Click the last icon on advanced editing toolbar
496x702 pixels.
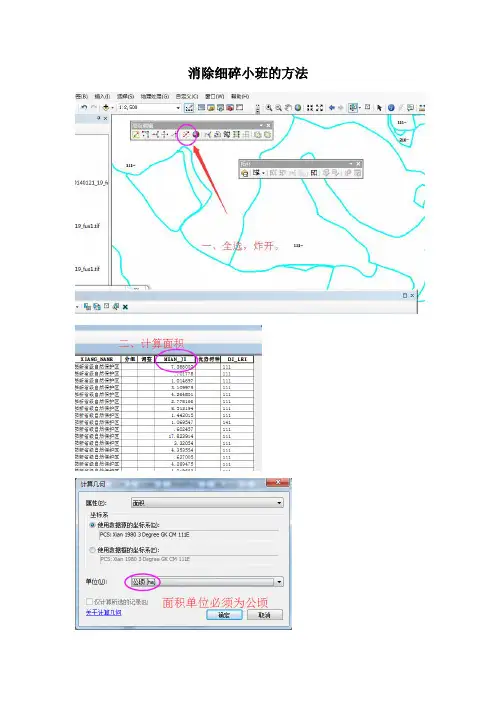pyautogui.click(x=267, y=134)
